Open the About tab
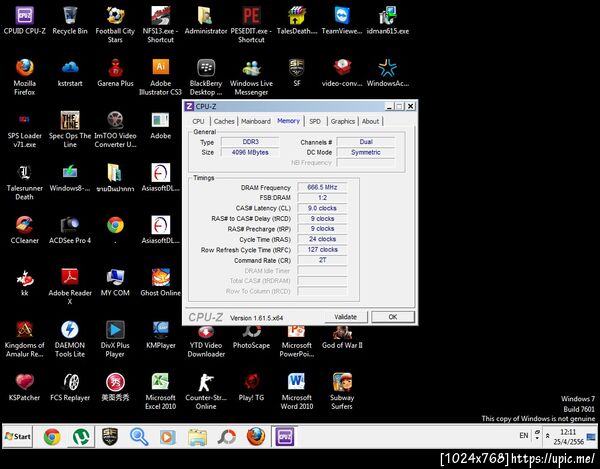Screen dimensions: 600x469 click(x=370, y=121)
